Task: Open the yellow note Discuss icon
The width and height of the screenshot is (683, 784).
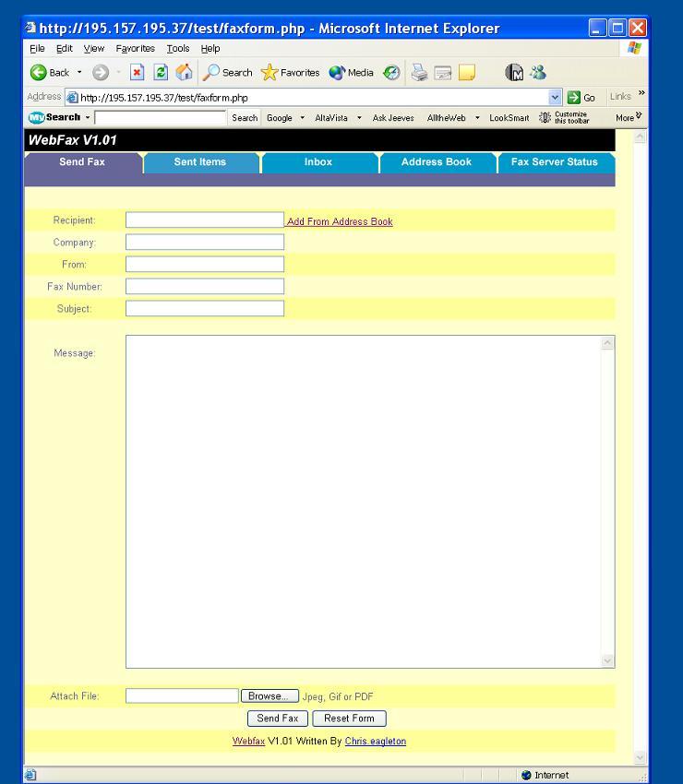Action: 466,73
